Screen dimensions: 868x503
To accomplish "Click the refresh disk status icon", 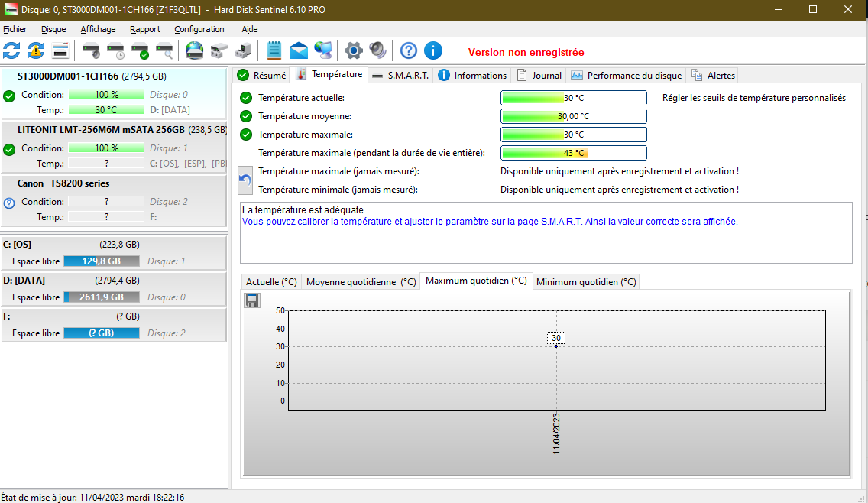I will (11, 51).
